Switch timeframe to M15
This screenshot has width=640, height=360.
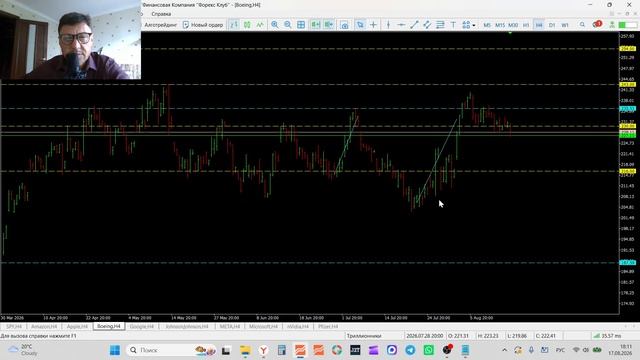pos(500,25)
